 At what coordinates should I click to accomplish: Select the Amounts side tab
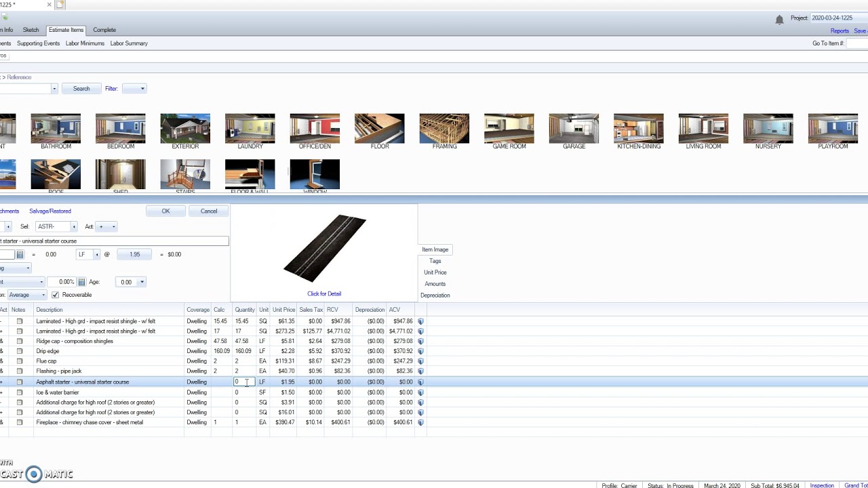(435, 284)
